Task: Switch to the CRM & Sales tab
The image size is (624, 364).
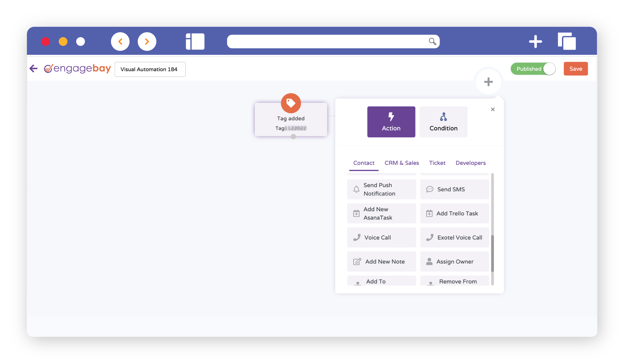Action: 402,163
